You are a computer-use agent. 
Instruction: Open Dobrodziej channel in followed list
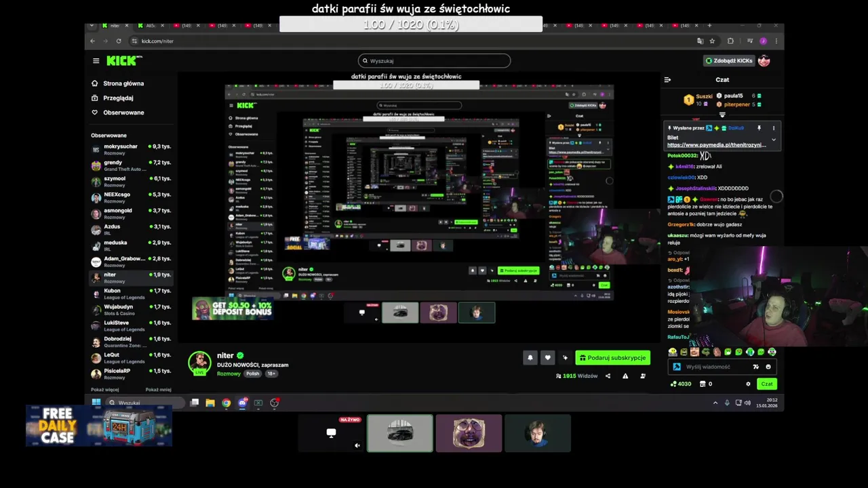coord(132,342)
